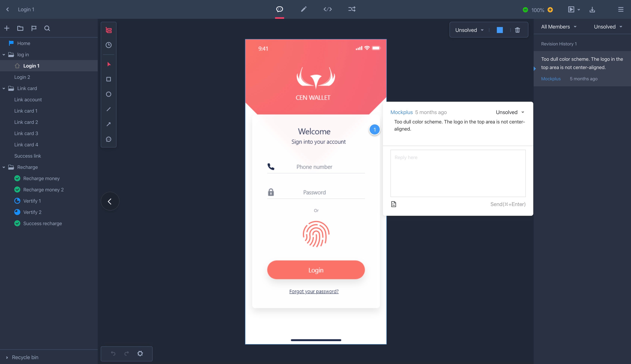
Task: Toggle the Unsolved status dropdown on comment
Action: (x=510, y=112)
